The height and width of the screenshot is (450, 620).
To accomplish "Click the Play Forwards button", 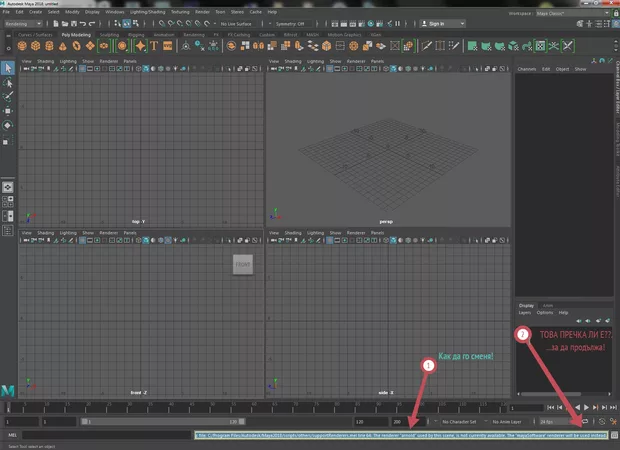I will [588, 408].
